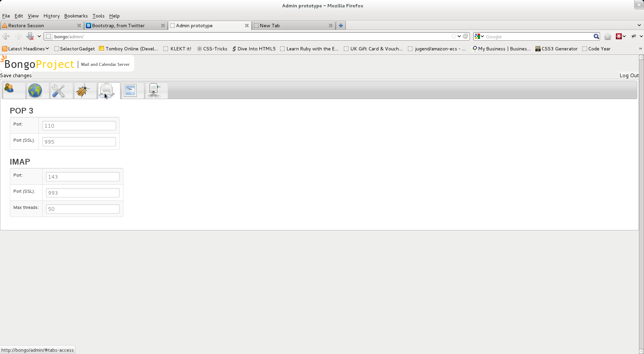Open KLEKT it! bookmark

pos(177,49)
